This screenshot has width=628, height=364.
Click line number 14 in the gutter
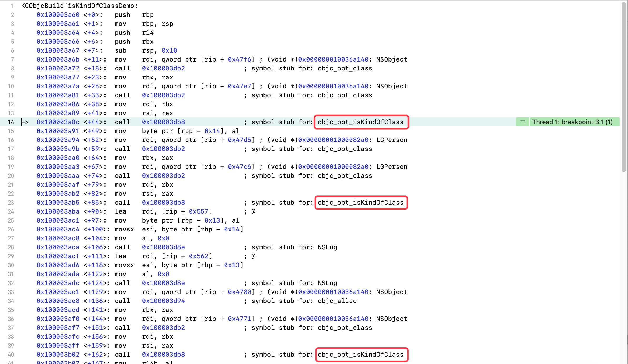11,122
